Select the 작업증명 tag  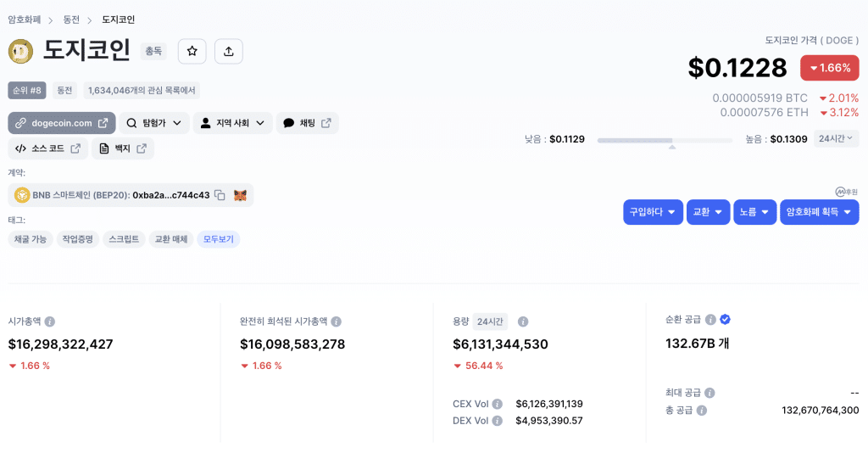(x=77, y=239)
